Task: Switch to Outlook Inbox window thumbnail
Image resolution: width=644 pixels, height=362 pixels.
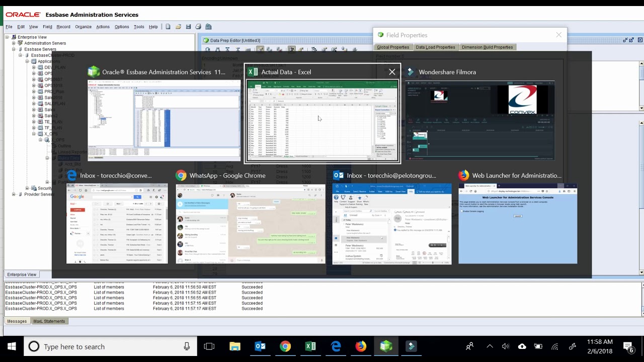Action: click(x=392, y=223)
